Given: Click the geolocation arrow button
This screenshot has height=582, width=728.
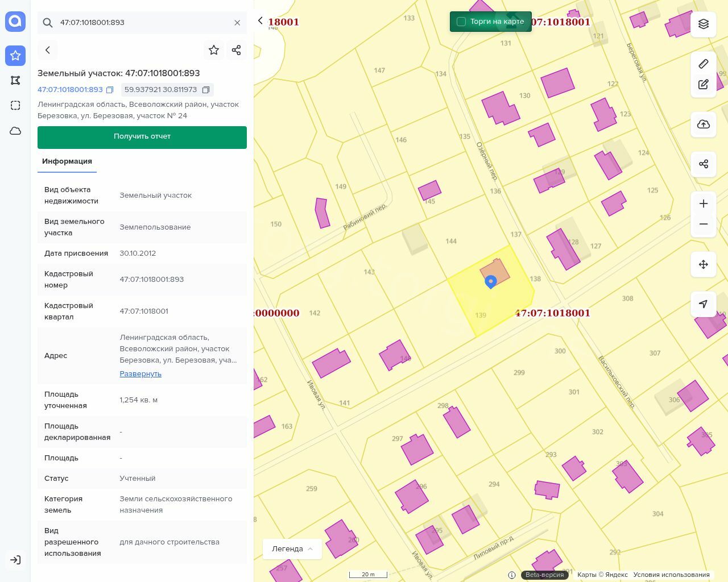Looking at the screenshot, I should point(704,304).
